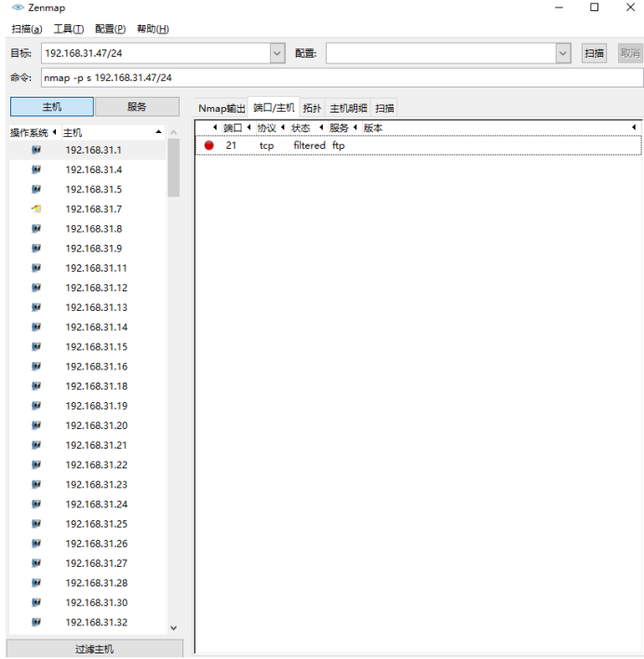Image resolution: width=644 pixels, height=659 pixels.
Task: Click the 取消 cancel button
Action: pos(630,53)
